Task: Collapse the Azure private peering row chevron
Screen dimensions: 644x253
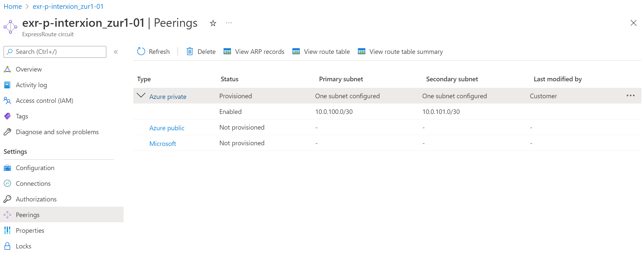Action: tap(141, 95)
